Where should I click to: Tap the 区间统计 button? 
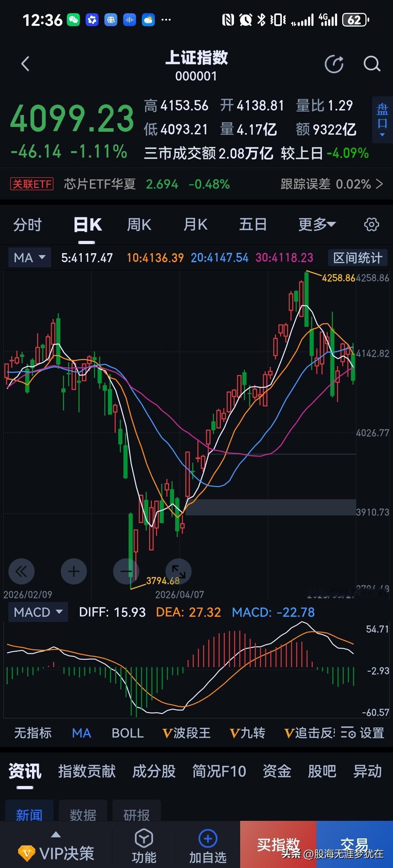(357, 257)
